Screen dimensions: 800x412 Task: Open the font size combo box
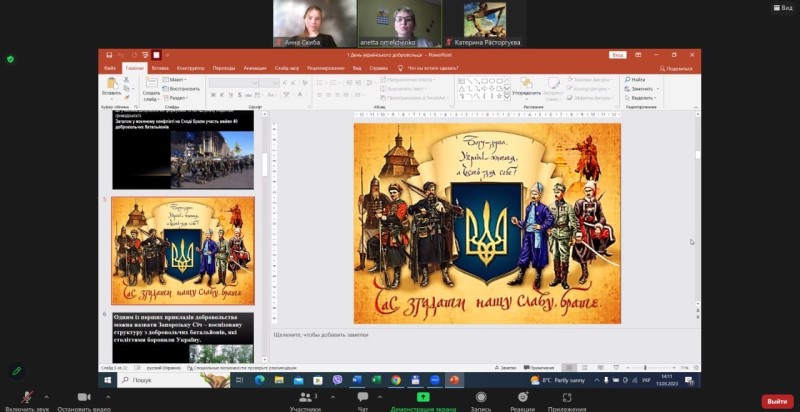click(x=269, y=83)
